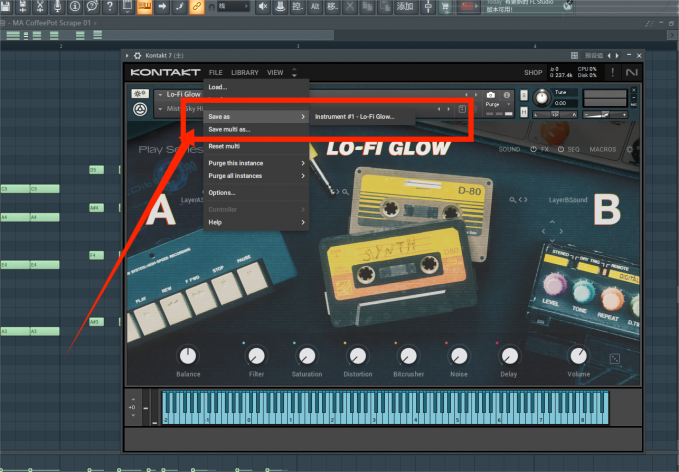Viewport: 679px width, 472px height.
Task: Click the stamp tool icon in toolbar
Action: [280, 6]
